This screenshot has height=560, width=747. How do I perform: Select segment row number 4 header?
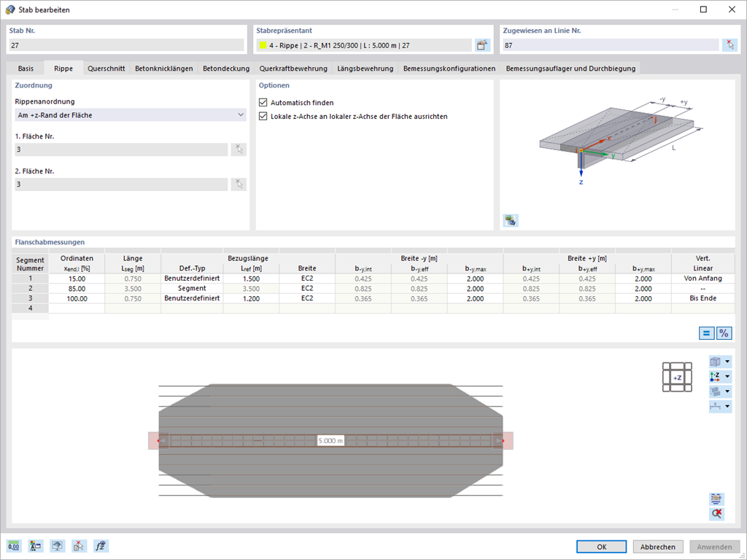coord(31,308)
